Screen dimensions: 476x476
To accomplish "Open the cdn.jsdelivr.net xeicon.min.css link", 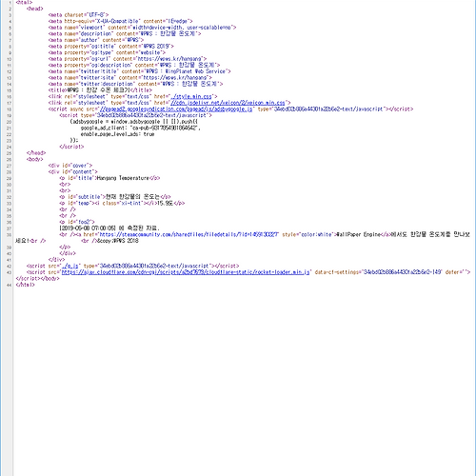I will point(228,103).
